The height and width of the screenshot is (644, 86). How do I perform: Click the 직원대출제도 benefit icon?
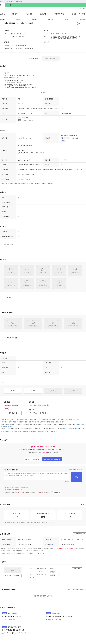tap(27, 283)
